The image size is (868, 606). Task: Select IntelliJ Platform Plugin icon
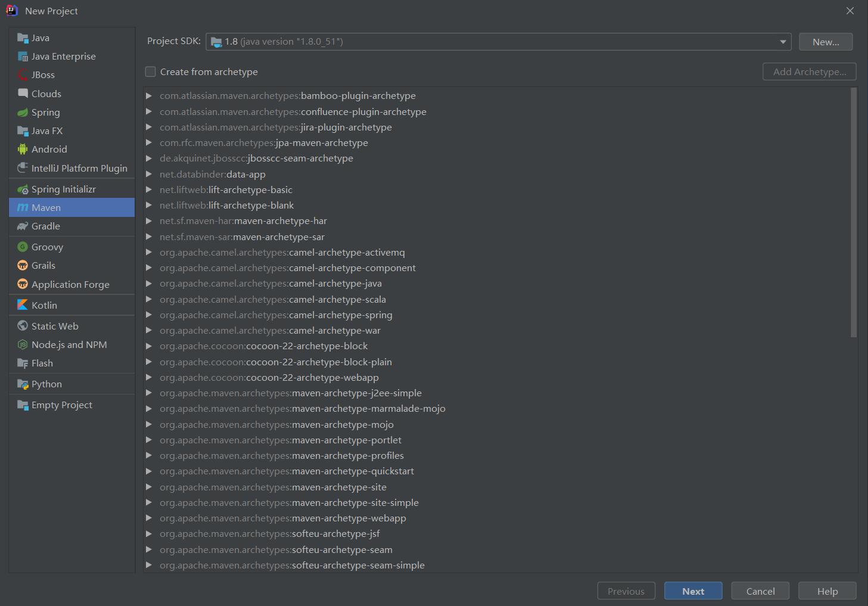coord(23,168)
